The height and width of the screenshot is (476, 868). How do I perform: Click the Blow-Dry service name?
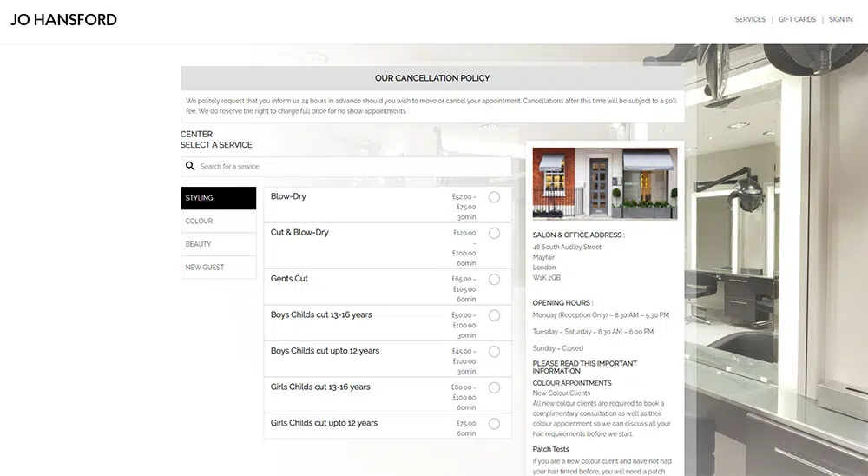(x=288, y=196)
